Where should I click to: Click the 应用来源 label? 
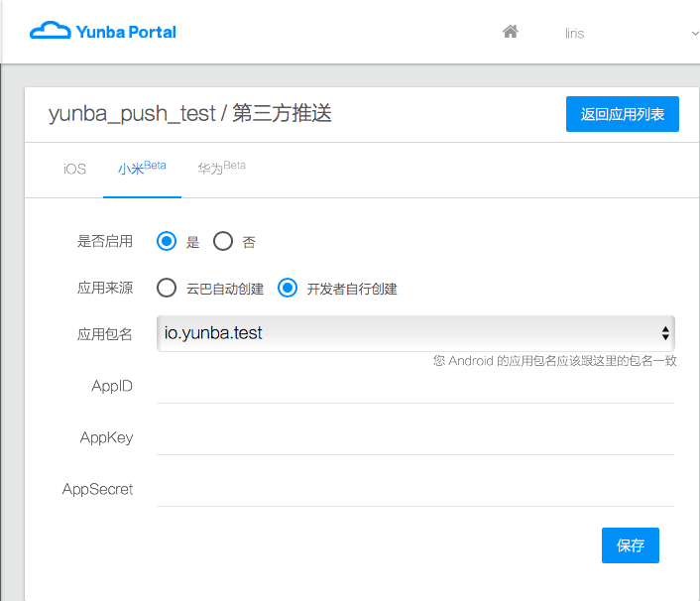click(105, 288)
